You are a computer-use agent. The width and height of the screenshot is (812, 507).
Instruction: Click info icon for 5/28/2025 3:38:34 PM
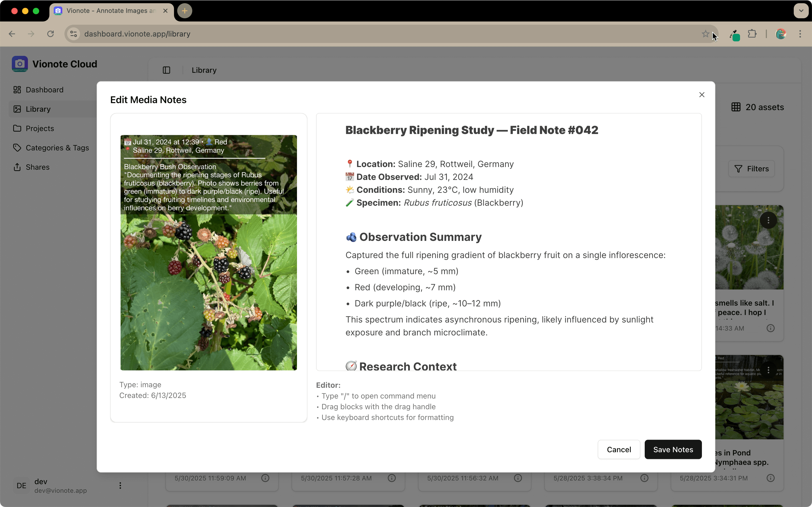(x=644, y=478)
